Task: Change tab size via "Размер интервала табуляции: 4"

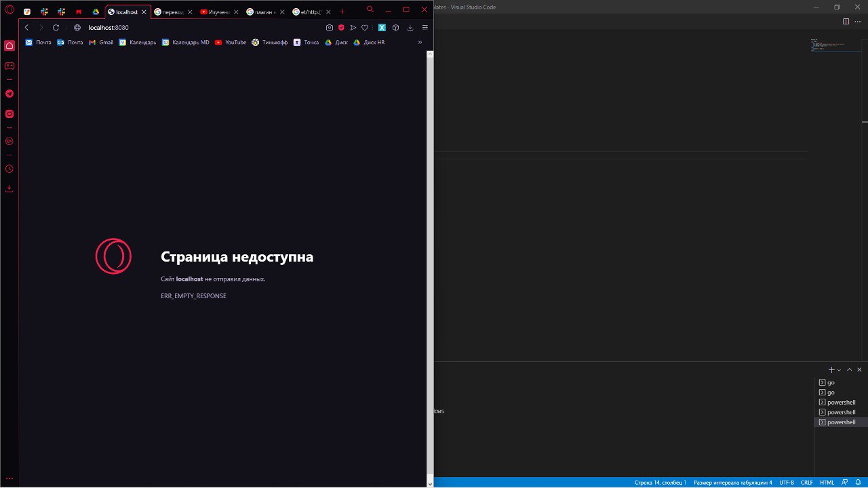Action: point(732,483)
